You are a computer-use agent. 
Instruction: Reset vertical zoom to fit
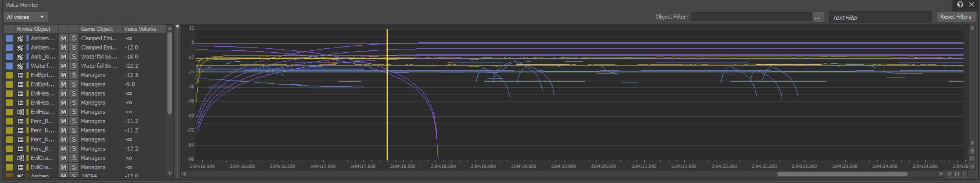(972, 158)
